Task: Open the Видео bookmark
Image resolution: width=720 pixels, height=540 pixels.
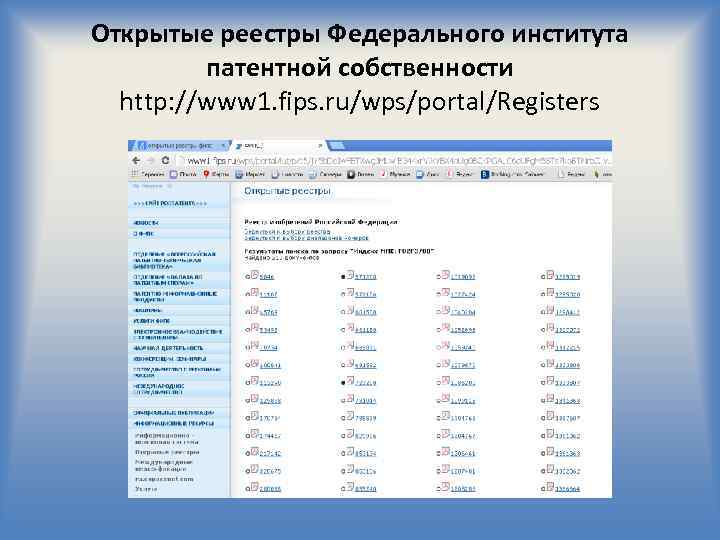Action: point(360,174)
